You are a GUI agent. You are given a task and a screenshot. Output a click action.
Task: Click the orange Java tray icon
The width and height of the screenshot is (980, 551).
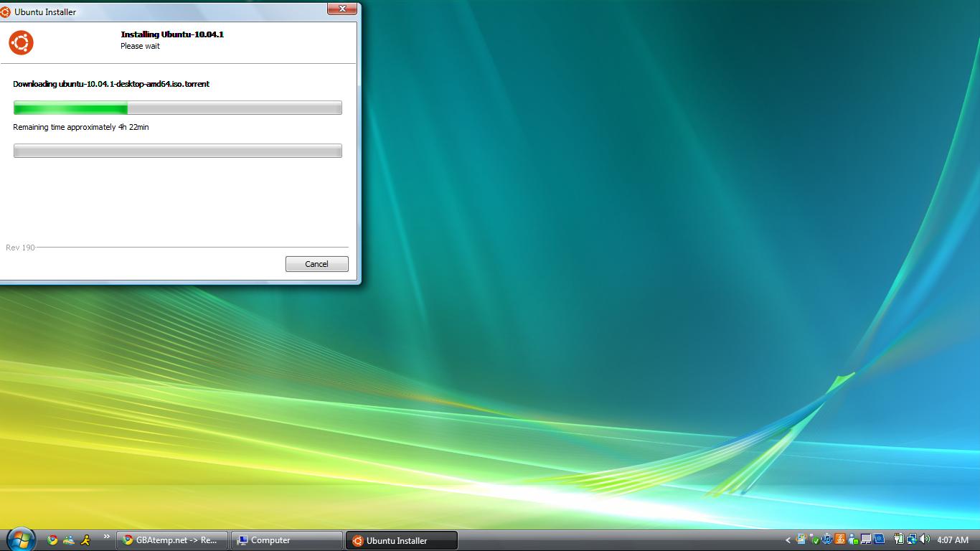[x=840, y=540]
